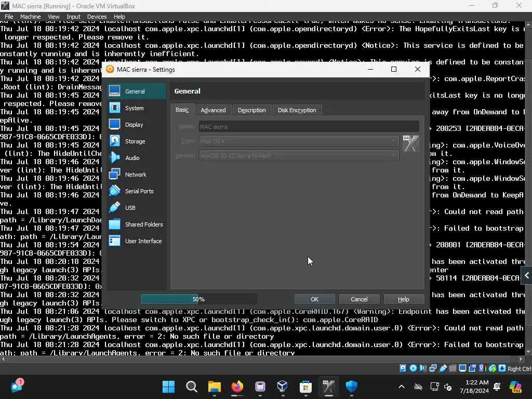Open the USB settings category
Viewport: 532px width, 399px height.
(x=137, y=208)
